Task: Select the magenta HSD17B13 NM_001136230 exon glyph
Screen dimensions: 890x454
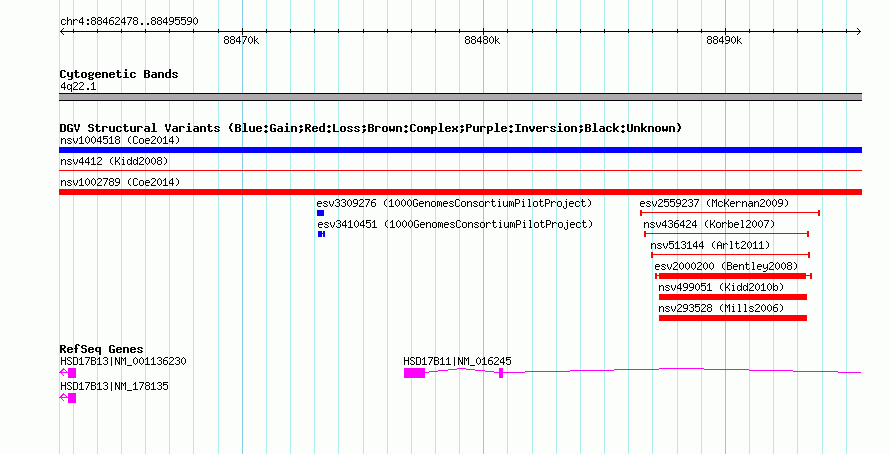Action: coord(72,373)
